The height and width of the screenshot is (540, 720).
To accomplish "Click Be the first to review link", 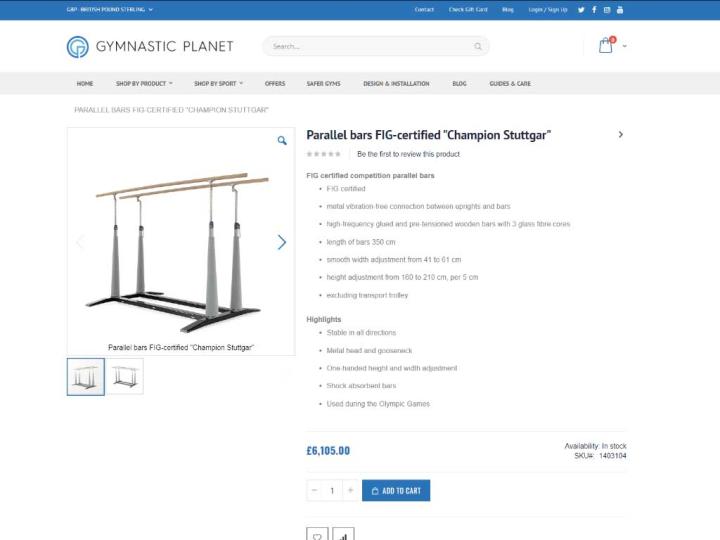I will 408,154.
